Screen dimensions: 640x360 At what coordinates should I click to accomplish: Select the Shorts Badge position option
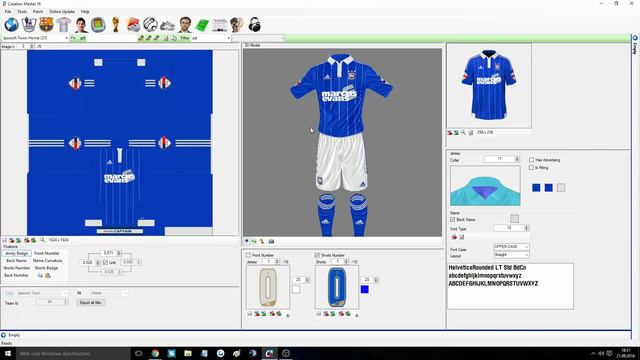46,268
